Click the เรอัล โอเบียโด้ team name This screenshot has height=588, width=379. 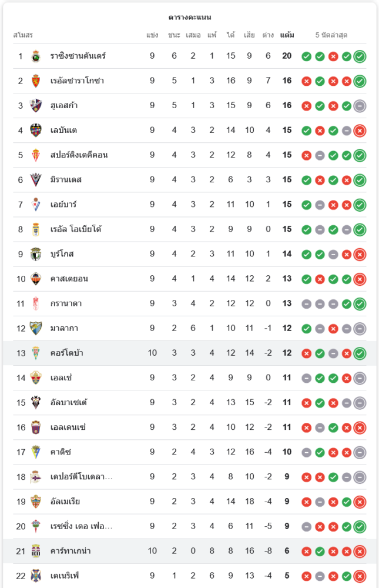pyautogui.click(x=76, y=229)
